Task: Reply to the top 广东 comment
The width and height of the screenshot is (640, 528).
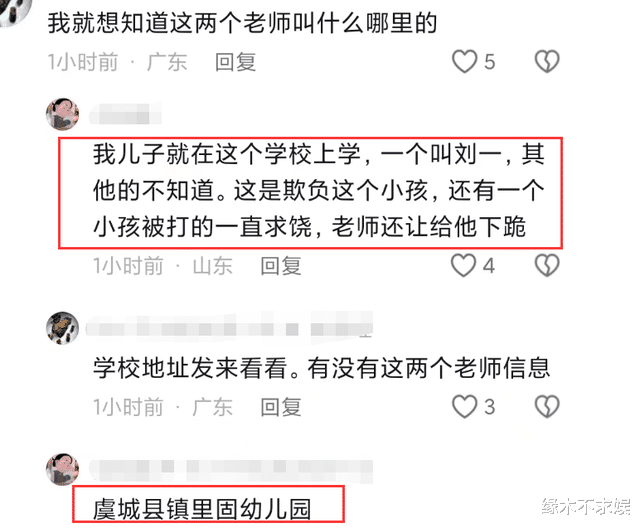Action: [x=236, y=62]
